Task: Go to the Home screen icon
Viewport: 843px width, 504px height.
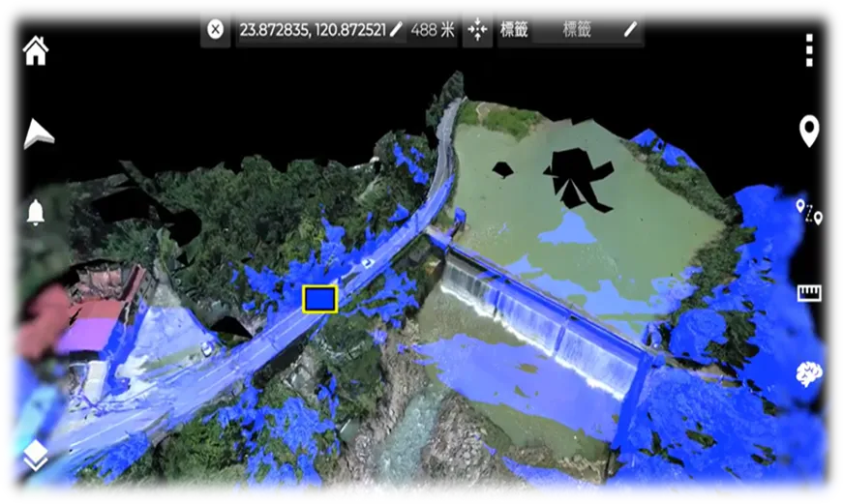Action: coord(36,50)
